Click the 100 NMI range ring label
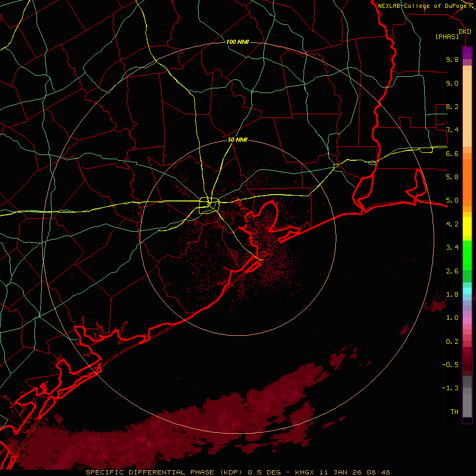 point(237,42)
